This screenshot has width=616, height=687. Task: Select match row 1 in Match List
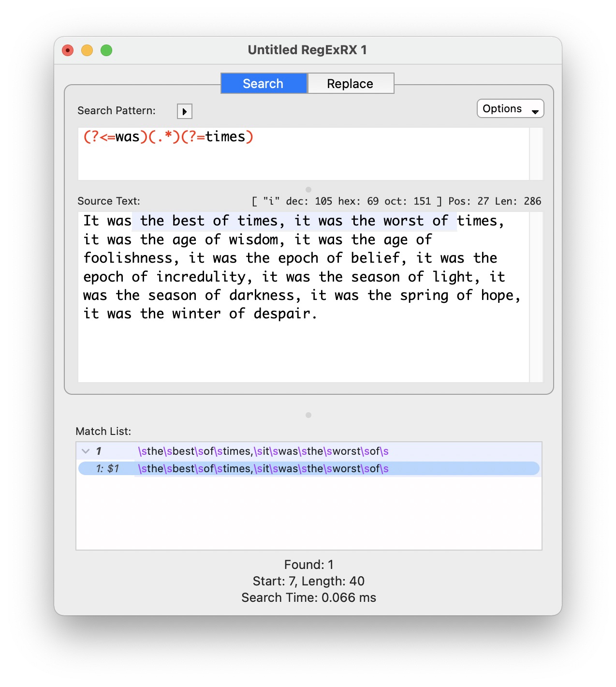(308, 451)
